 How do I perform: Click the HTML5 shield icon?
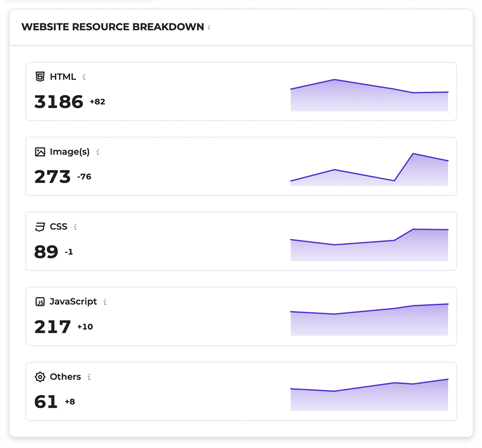coord(40,76)
